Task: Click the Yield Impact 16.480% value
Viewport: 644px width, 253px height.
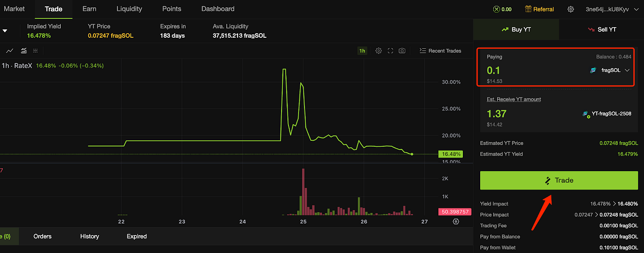Action: (x=627, y=204)
